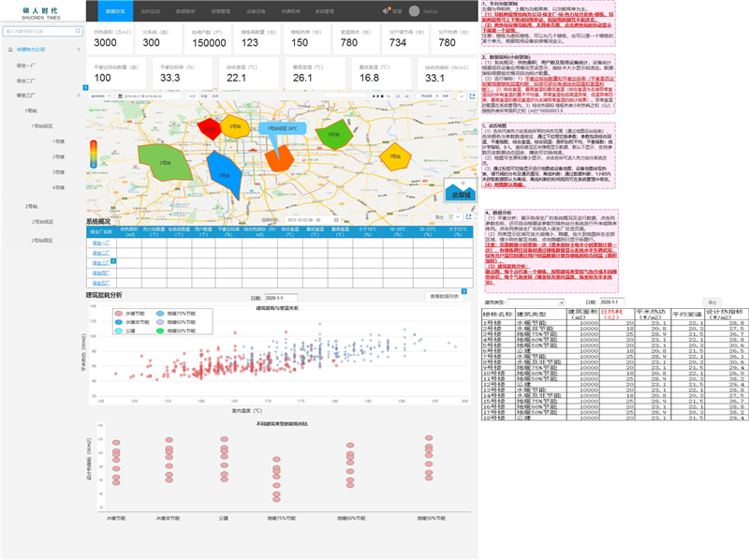Set playback speed to 2X
The image size is (749, 560).
click(x=398, y=96)
